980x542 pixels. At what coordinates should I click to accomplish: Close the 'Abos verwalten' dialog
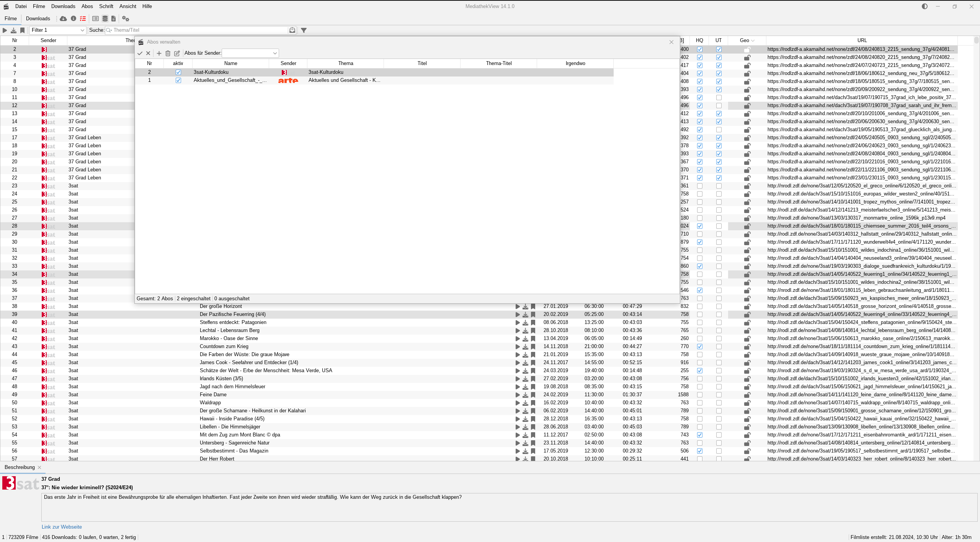[x=671, y=42]
